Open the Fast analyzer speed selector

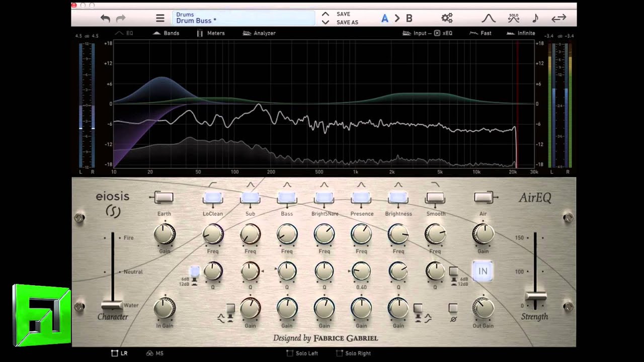(x=480, y=33)
